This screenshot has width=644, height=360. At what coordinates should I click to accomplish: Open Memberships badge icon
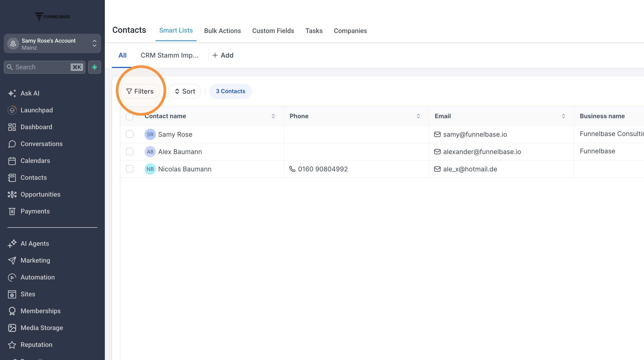[12, 311]
